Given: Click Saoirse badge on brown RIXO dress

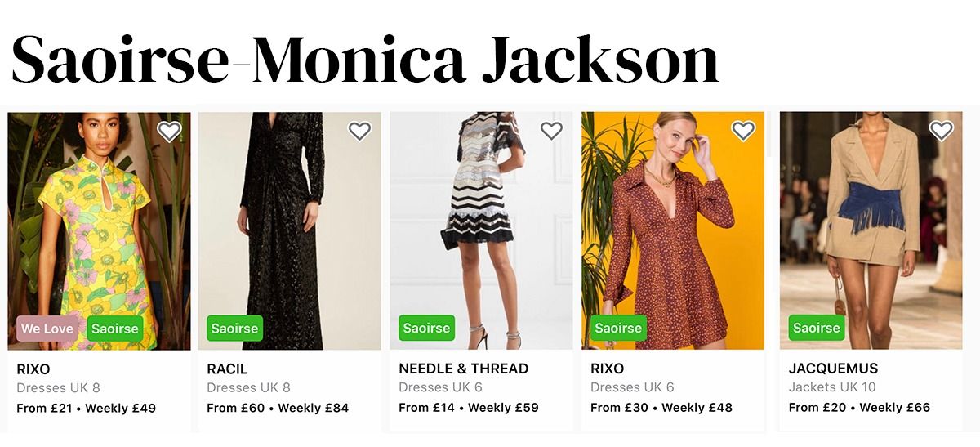Looking at the screenshot, I should click(x=618, y=329).
